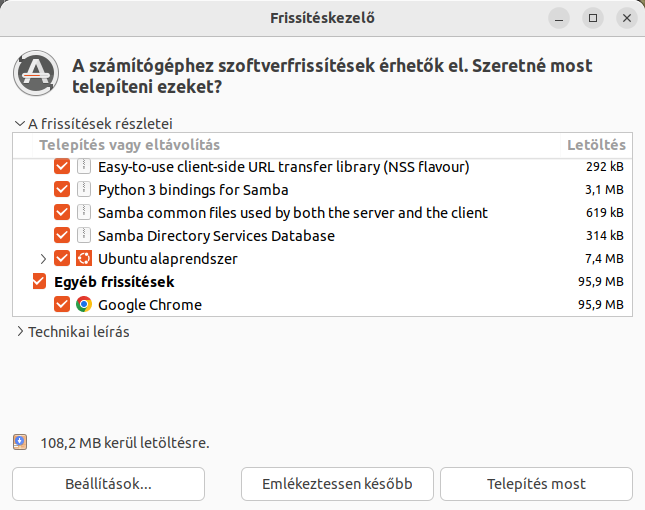
Task: Click the Emlékeztessen később button
Action: (x=337, y=484)
